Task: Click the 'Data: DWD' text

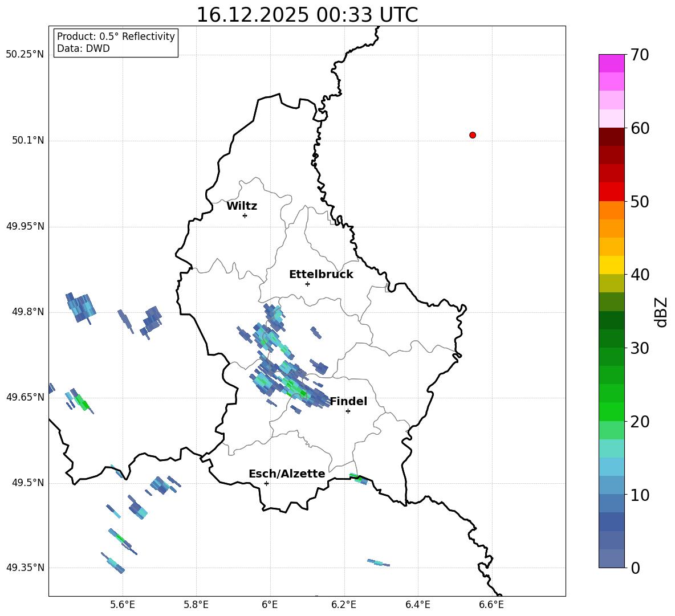Action: (x=83, y=48)
